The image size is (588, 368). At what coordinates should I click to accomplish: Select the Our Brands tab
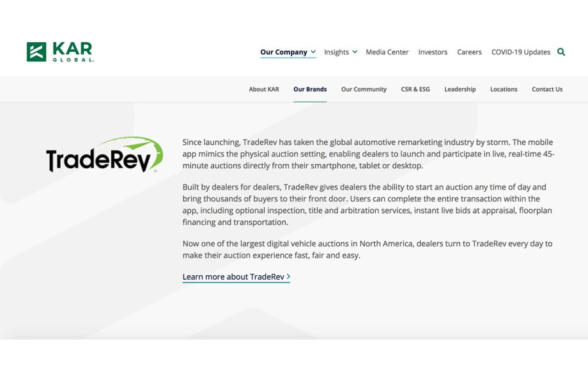coord(310,89)
